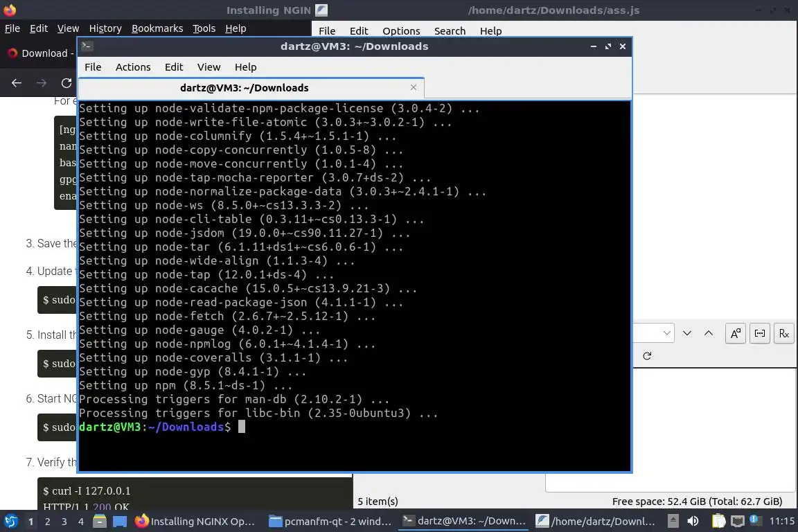Open the text editor Options menu
798x532 pixels.
401,31
